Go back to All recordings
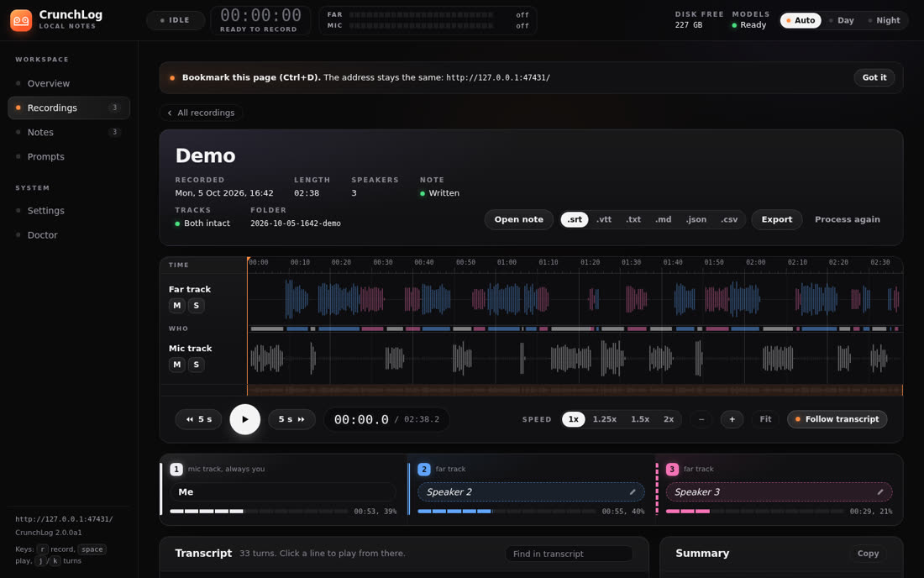 tap(201, 113)
